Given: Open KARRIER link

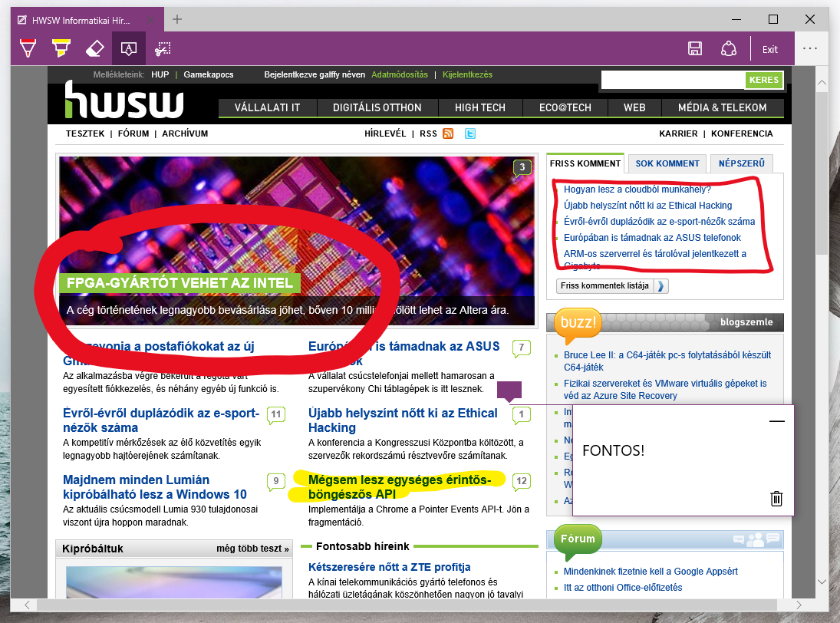Looking at the screenshot, I should pyautogui.click(x=678, y=134).
